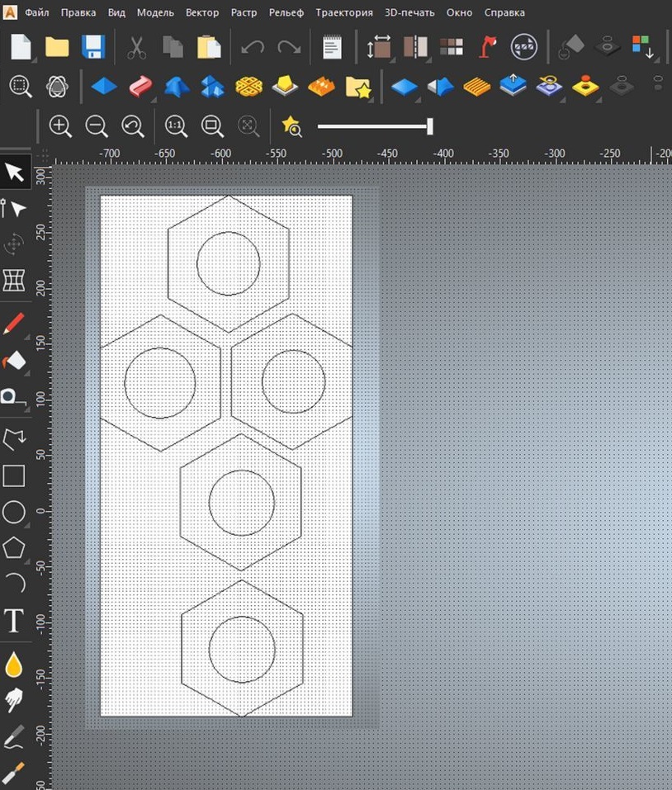Click the zoom slider handle
Screen dimensions: 672x790
[x=430, y=126]
